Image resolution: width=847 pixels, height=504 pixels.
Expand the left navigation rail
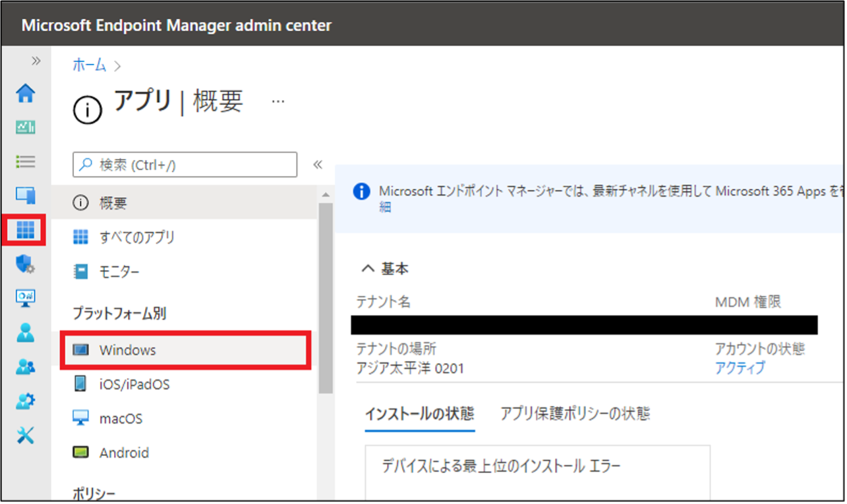point(36,61)
